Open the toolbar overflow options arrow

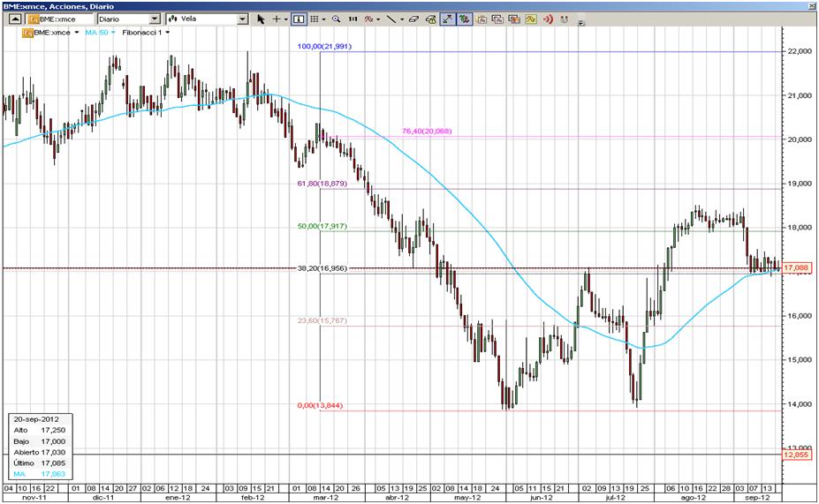581,24
